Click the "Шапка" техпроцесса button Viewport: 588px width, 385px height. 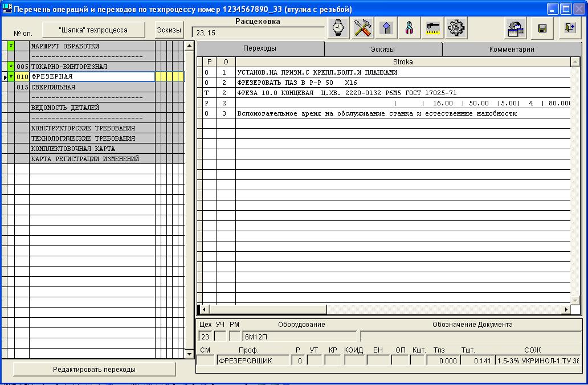tap(93, 30)
